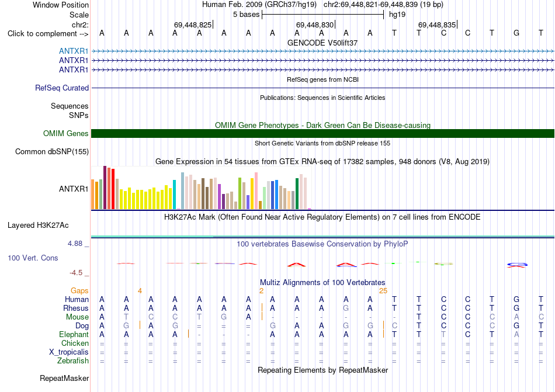Viewport: 555px width, 392px height.
Task: Click the 'GENCODE V50lift37' track title
Action: tap(322, 43)
